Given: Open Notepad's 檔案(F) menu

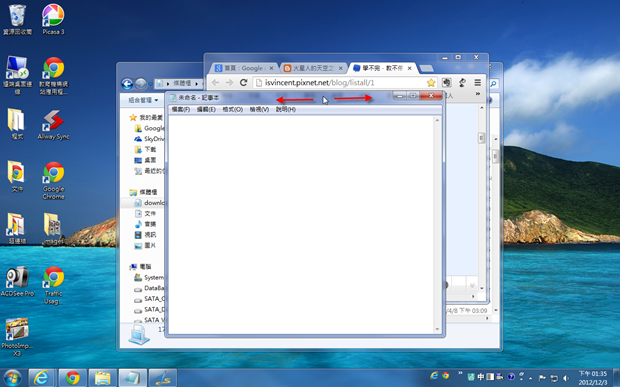Looking at the screenshot, I should [181, 109].
